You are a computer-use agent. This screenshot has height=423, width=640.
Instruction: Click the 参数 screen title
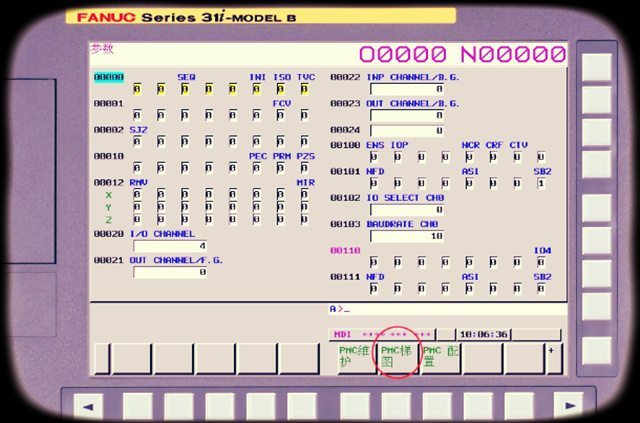pyautogui.click(x=102, y=49)
